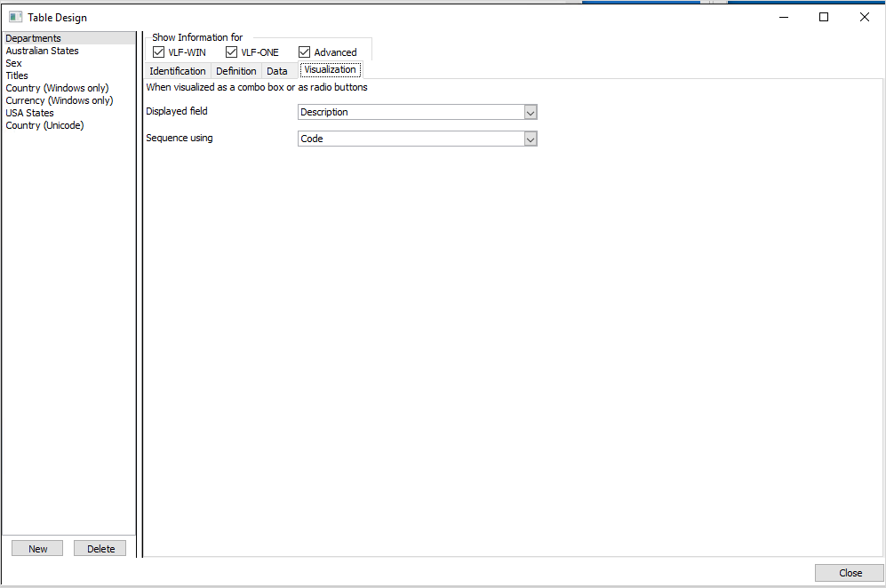
Task: Maximize the Table Design window
Action: tap(824, 17)
